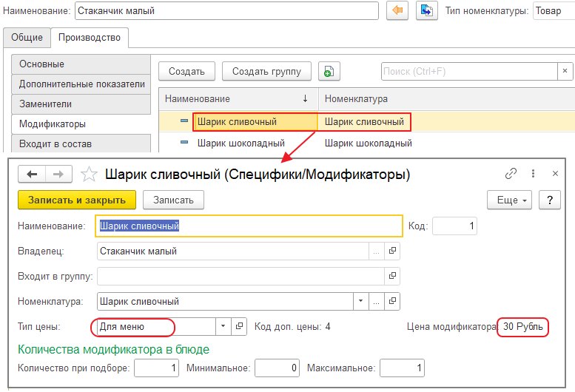575x392 pixels.
Task: Click the Записать button
Action: (x=173, y=200)
